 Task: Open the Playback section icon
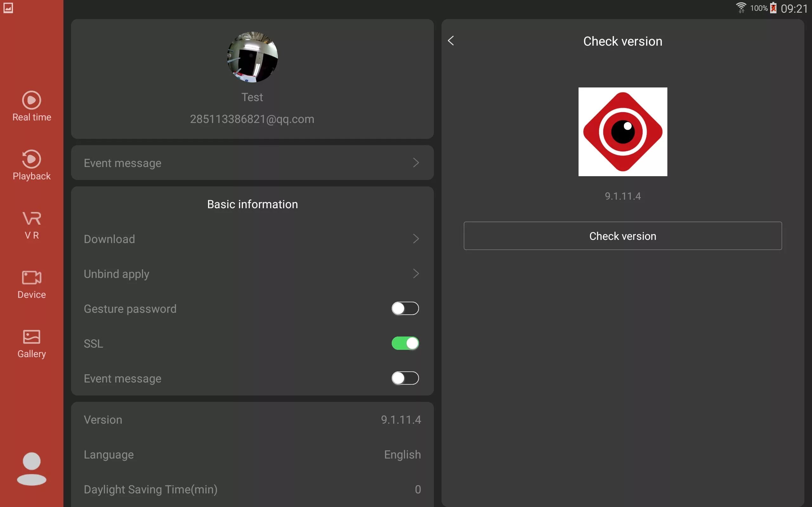click(31, 159)
